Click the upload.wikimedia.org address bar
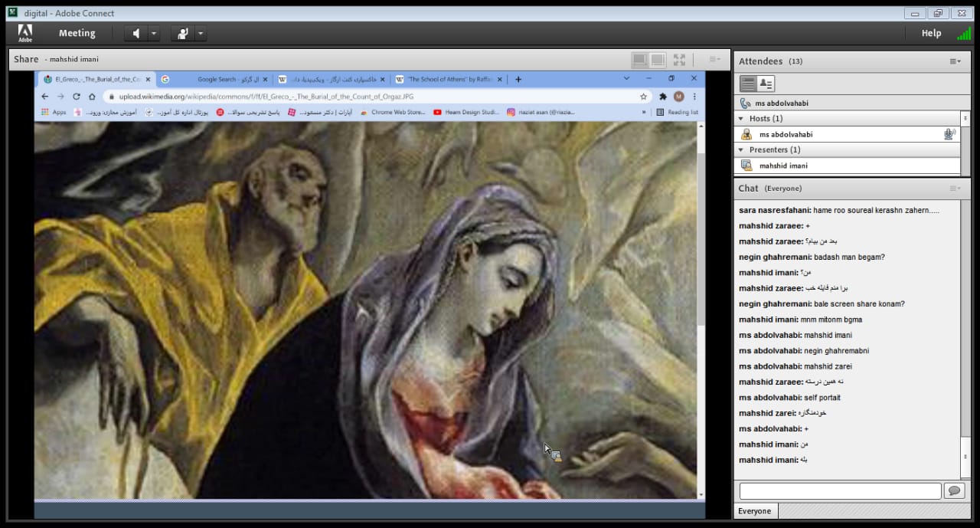Image resolution: width=980 pixels, height=528 pixels. pos(377,97)
